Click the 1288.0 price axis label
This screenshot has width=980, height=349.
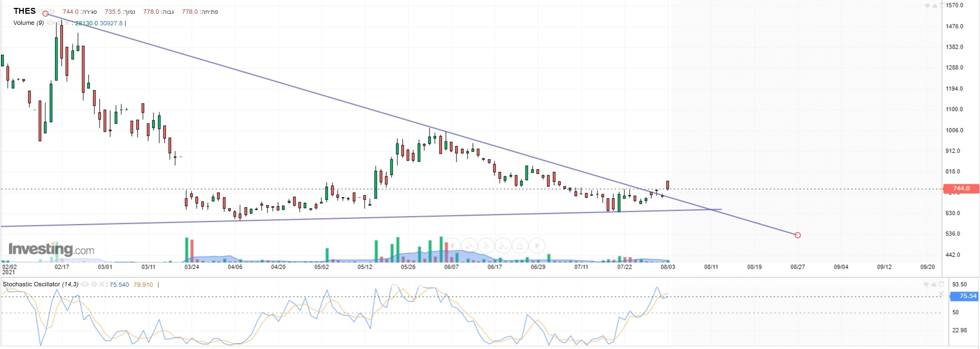tap(955, 67)
